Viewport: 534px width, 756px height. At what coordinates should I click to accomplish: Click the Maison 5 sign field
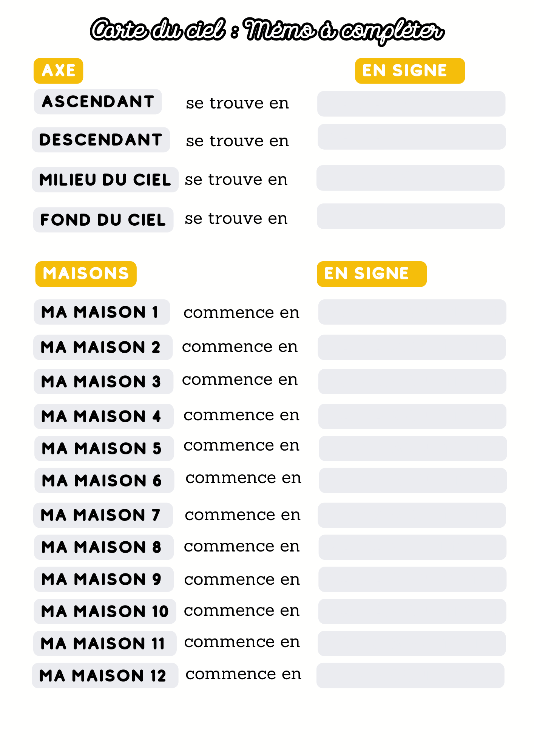click(x=412, y=448)
